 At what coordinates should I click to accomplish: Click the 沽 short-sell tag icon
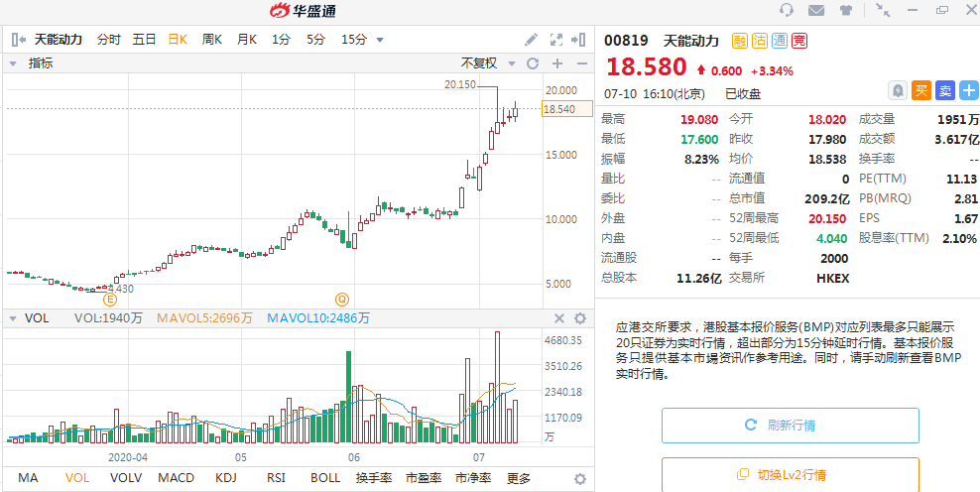[760, 42]
